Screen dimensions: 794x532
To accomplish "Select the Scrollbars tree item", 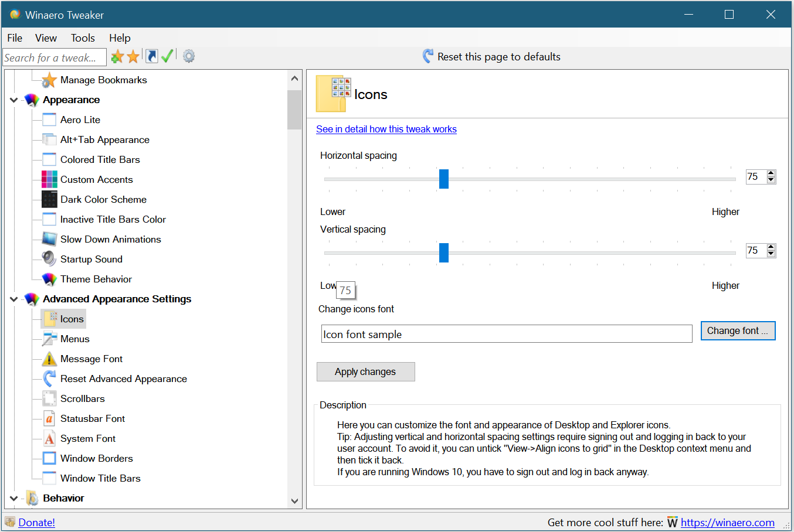I will pos(83,399).
